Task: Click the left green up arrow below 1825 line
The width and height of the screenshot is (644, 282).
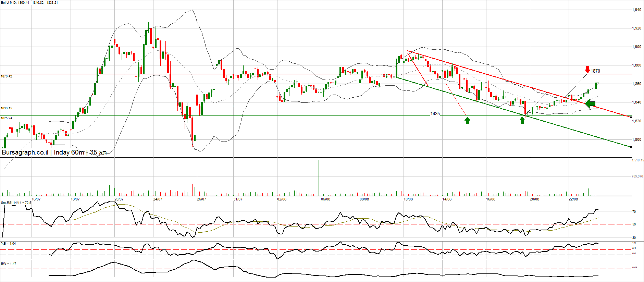Action: pos(467,120)
